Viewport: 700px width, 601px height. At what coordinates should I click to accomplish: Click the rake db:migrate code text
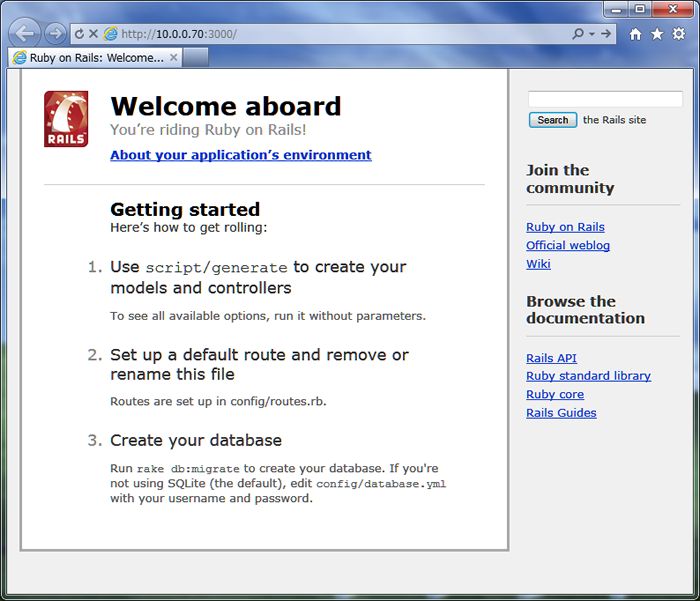pyautogui.click(x=188, y=469)
